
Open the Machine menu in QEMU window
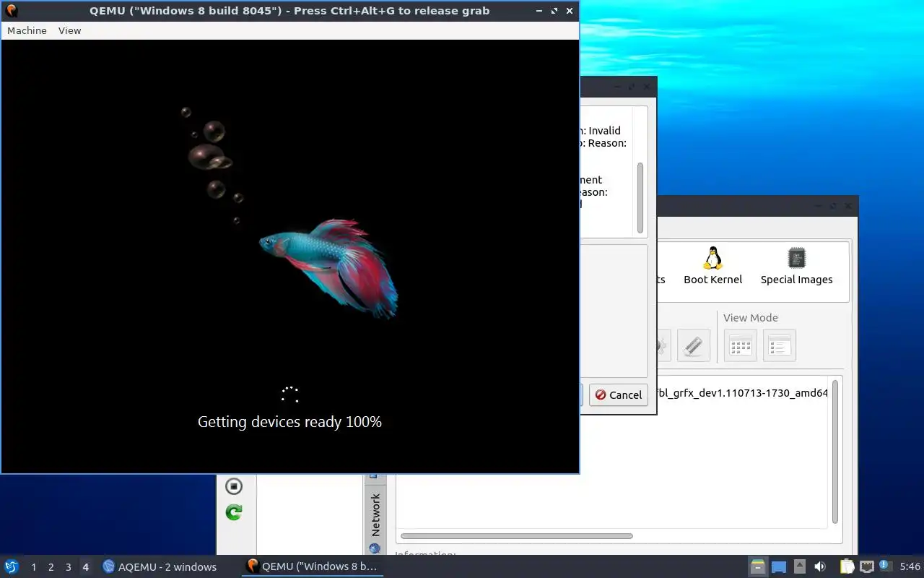[27, 30]
